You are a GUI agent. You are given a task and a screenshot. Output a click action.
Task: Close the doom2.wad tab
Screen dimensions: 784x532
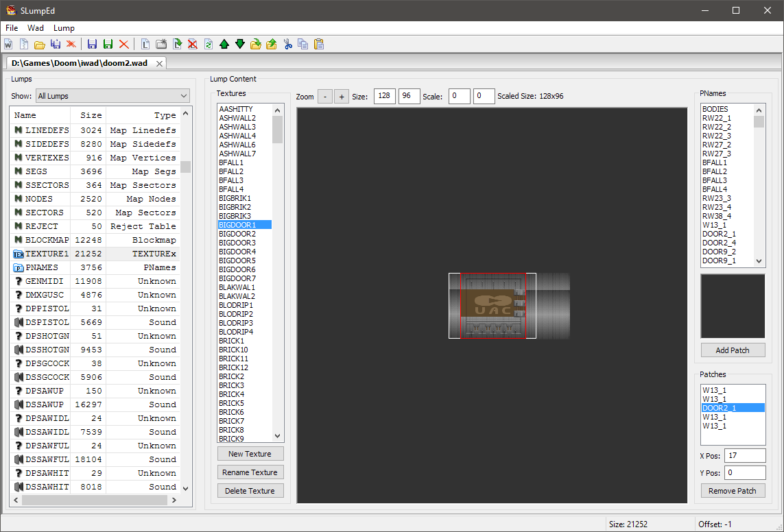159,63
